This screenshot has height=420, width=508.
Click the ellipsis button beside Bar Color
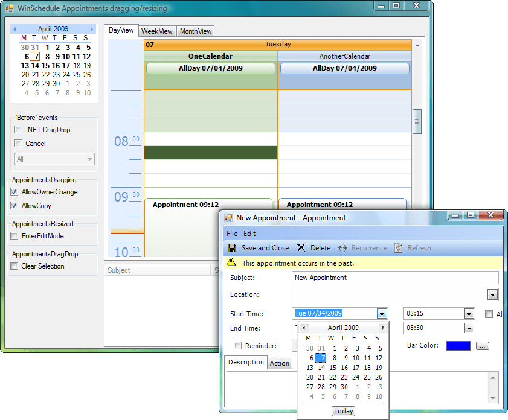[x=482, y=346]
